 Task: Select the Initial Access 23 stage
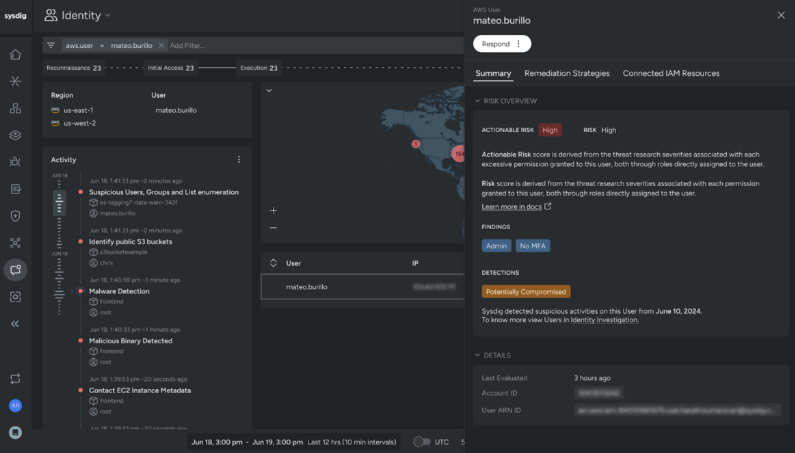(170, 67)
